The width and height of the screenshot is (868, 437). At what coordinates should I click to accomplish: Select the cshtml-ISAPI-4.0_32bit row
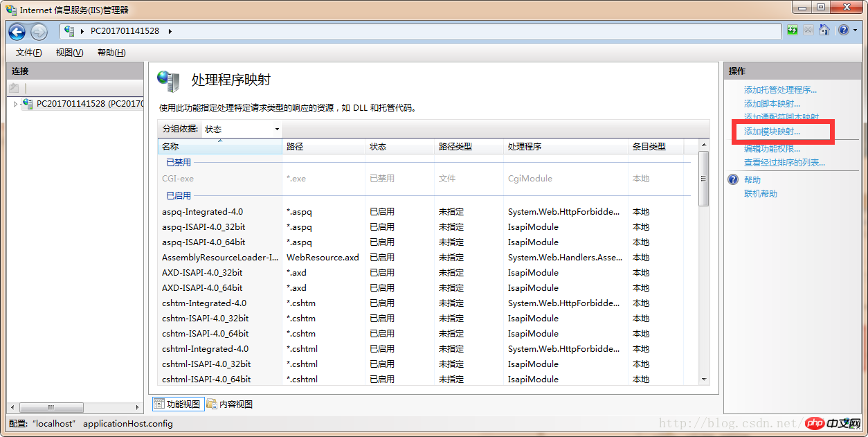coord(427,364)
